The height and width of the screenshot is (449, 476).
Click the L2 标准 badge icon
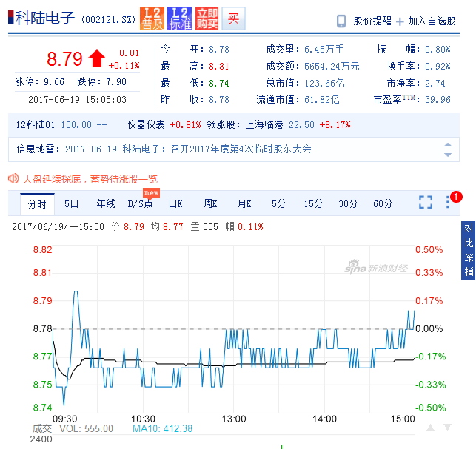[179, 18]
